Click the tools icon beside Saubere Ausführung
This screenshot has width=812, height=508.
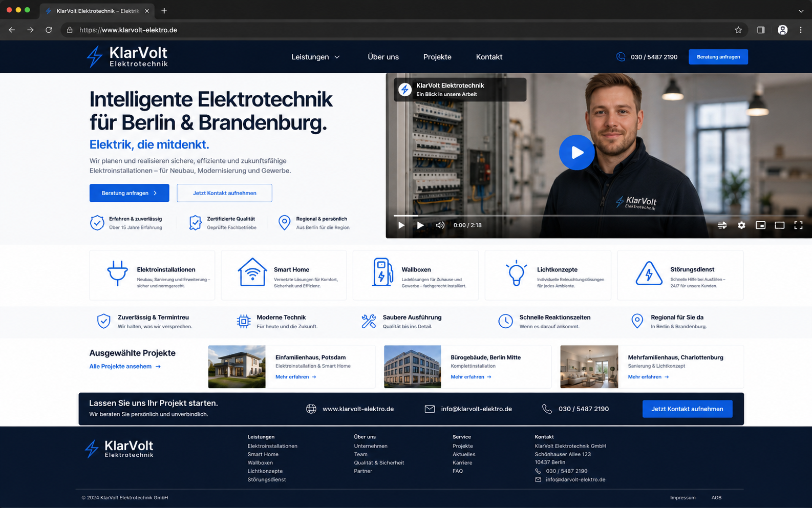point(369,321)
